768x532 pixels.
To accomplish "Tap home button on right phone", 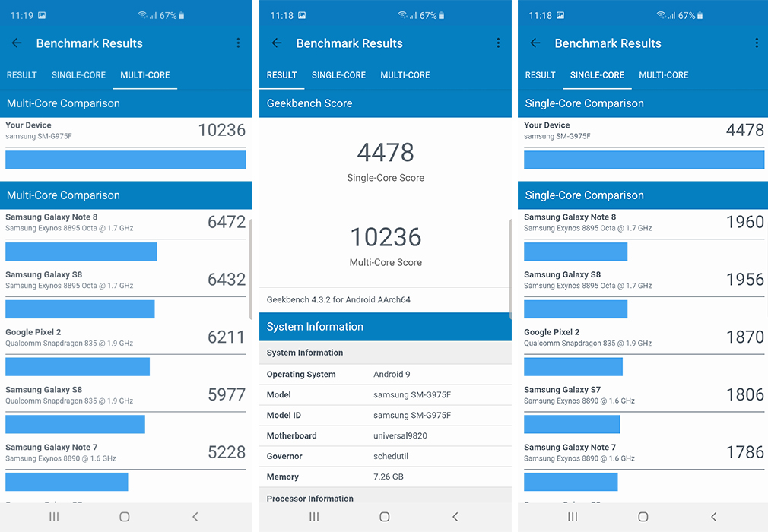I will click(643, 516).
